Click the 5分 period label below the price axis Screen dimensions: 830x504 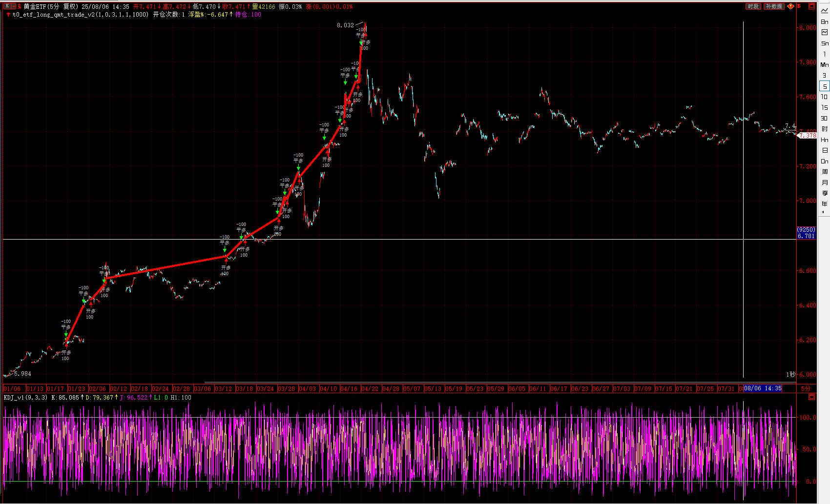(806, 388)
